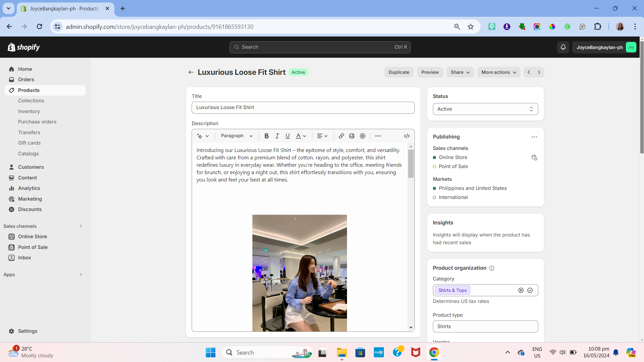644x362 pixels.
Task: Open File Explorer from taskbar
Action: (342, 353)
